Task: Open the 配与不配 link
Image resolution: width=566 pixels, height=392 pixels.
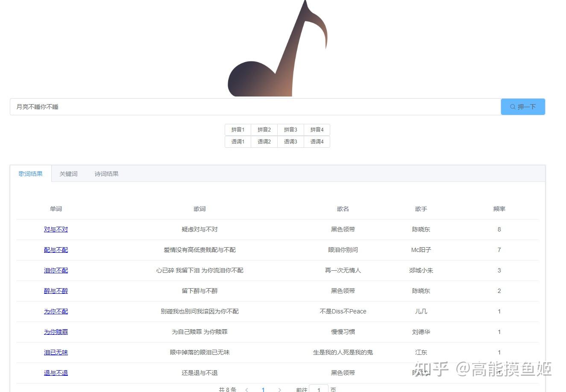Action: [x=56, y=250]
